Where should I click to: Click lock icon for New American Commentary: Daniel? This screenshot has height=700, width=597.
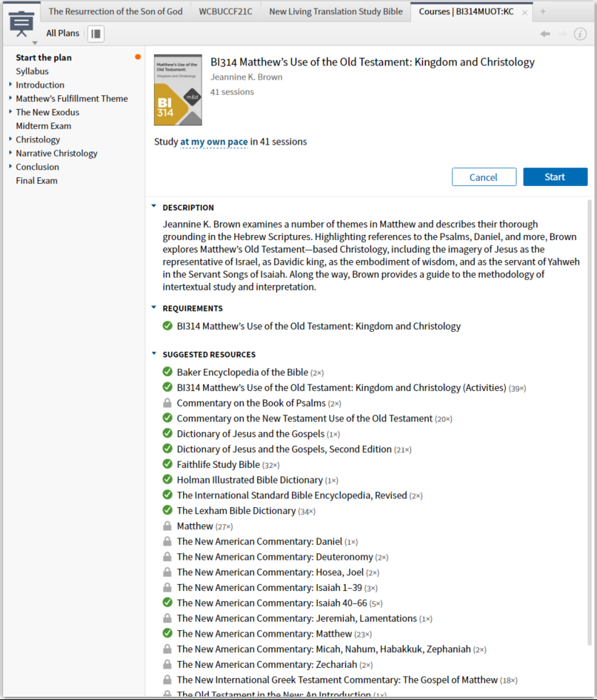point(167,541)
